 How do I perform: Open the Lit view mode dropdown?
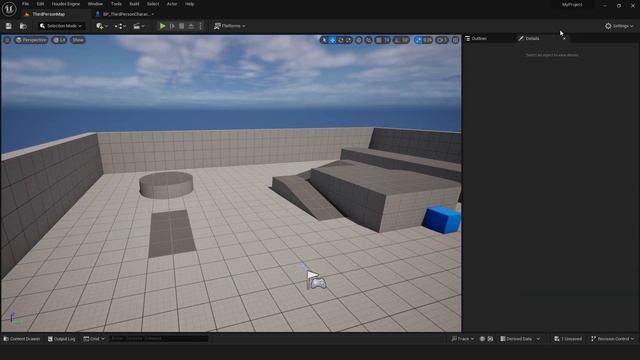(59, 40)
